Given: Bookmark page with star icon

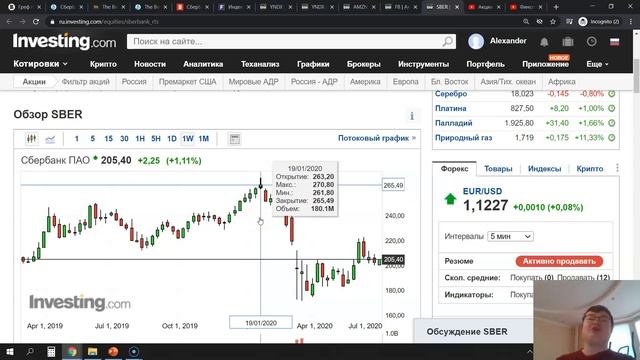Looking at the screenshot, I should (553, 22).
